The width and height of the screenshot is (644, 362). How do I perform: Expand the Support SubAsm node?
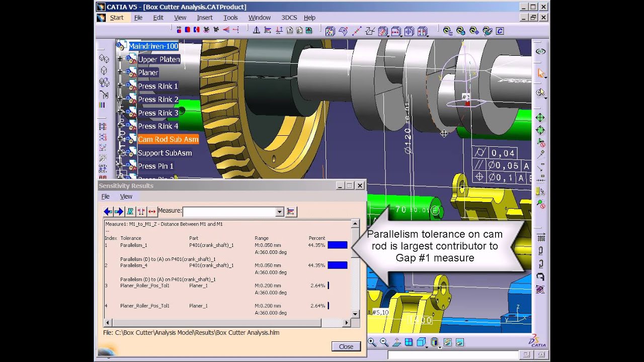click(120, 152)
